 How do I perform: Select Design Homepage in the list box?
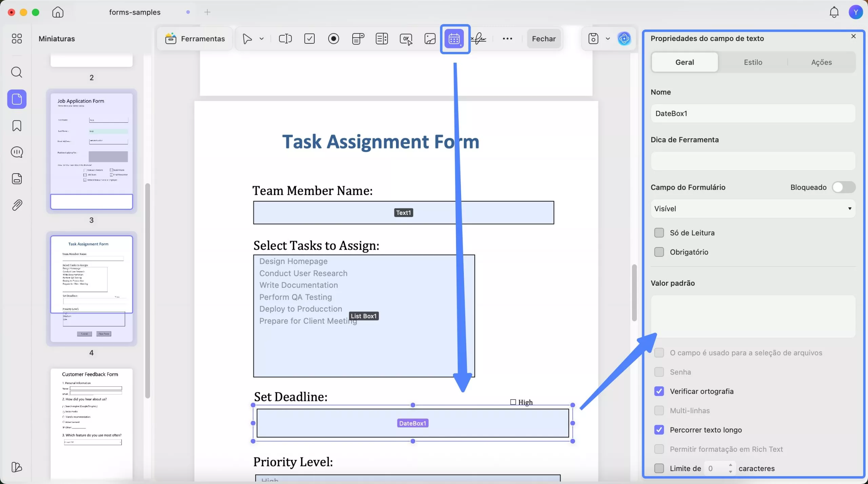click(x=293, y=261)
